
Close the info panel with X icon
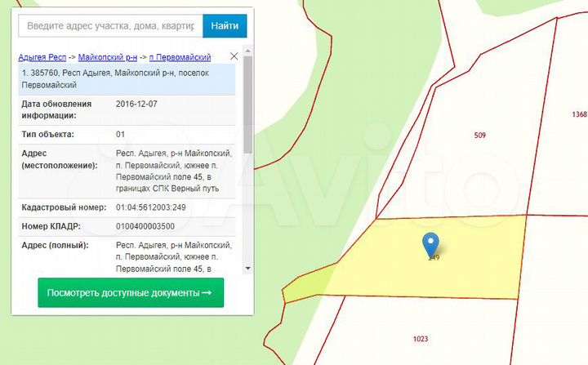(234, 56)
